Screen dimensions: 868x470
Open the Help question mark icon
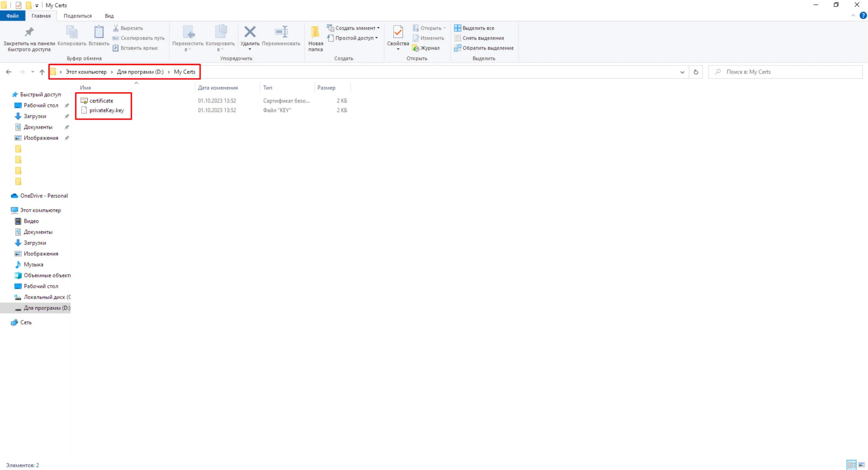pyautogui.click(x=863, y=16)
